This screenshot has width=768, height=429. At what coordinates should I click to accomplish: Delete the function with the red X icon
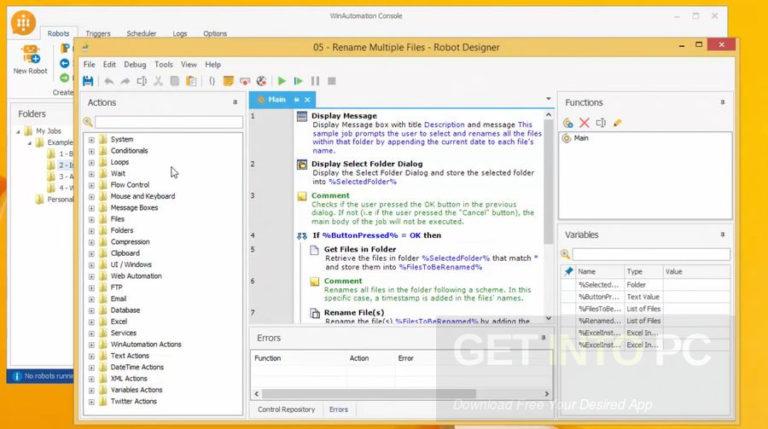tap(584, 123)
